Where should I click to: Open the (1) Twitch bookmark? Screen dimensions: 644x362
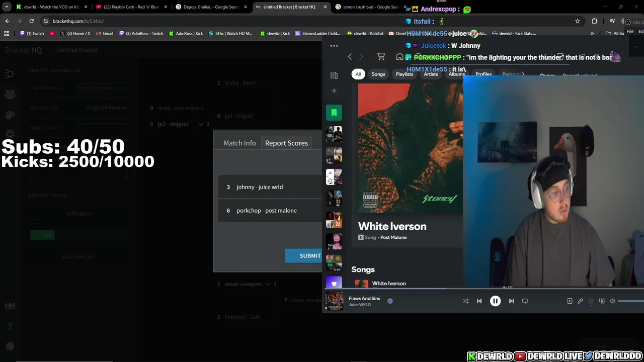click(32, 34)
